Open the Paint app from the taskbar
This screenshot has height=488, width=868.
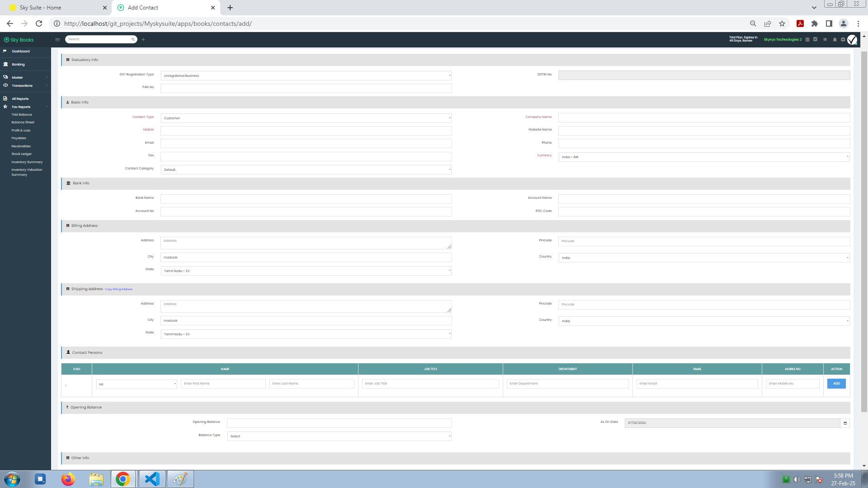click(x=180, y=479)
